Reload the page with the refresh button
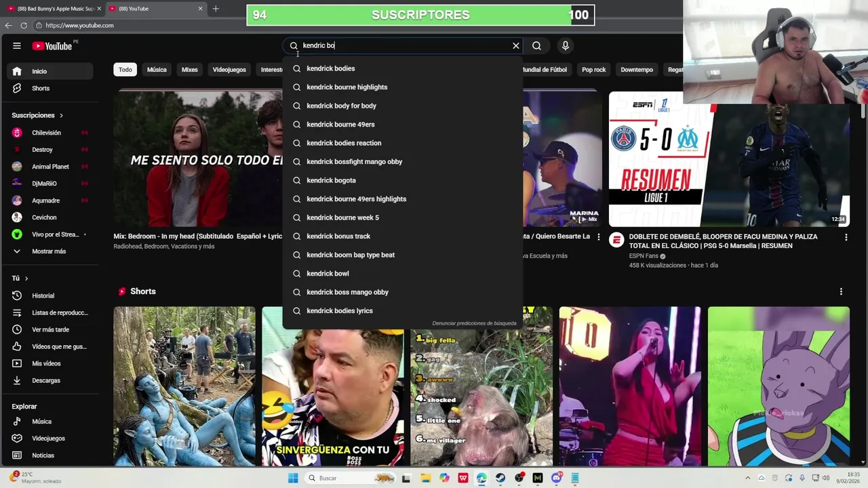The width and height of the screenshot is (868, 488). tap(24, 25)
